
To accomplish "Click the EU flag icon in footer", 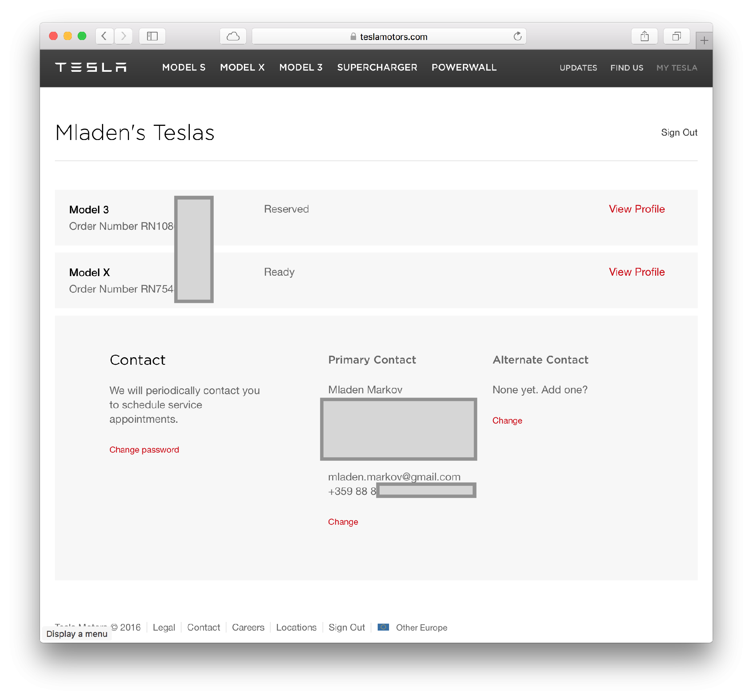I will point(383,627).
